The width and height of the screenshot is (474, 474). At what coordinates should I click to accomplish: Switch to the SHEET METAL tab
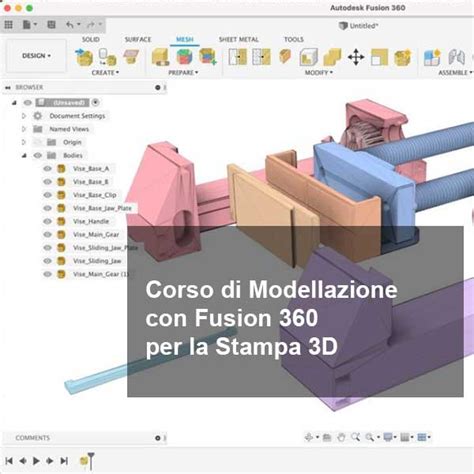point(239,39)
